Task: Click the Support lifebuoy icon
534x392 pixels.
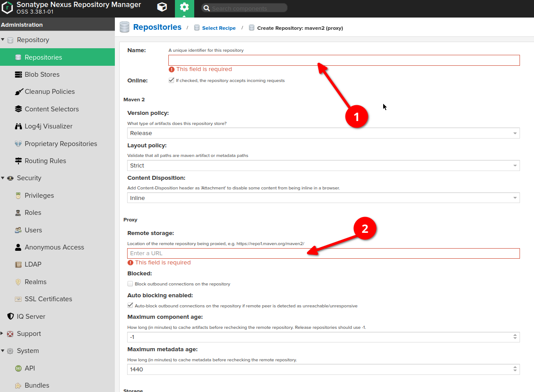Action: click(x=10, y=334)
